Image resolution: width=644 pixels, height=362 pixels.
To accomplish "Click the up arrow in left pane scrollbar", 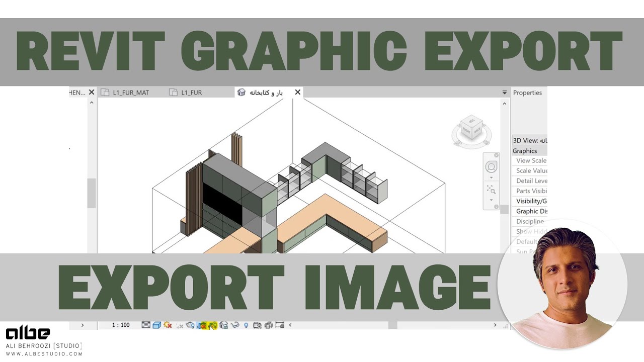I will (x=92, y=103).
